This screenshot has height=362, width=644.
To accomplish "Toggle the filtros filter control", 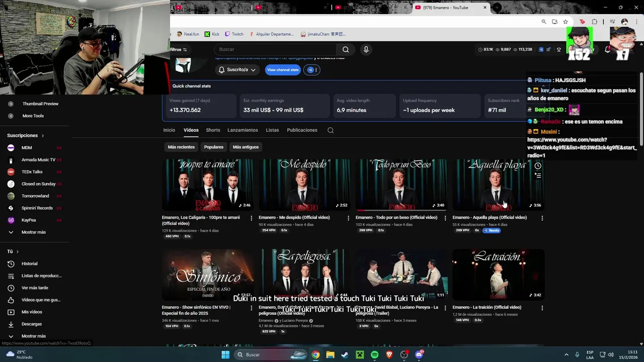I will pyautogui.click(x=179, y=49).
